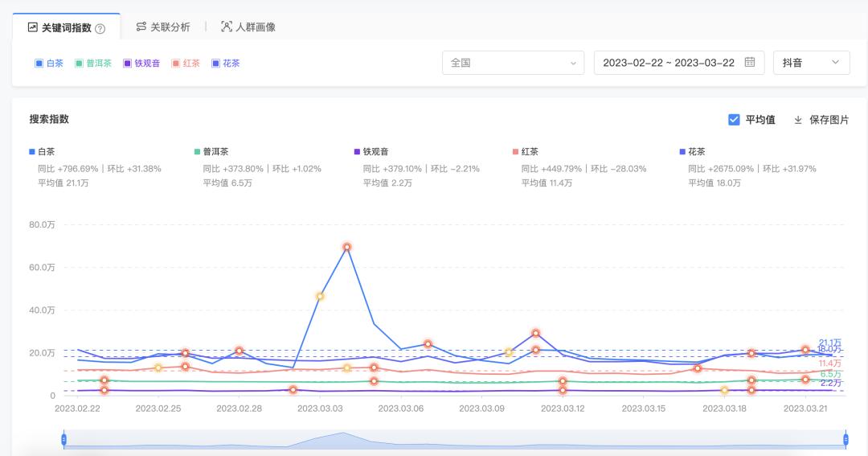Open the 全国 region dropdown
Image resolution: width=868 pixels, height=456 pixels.
[513, 63]
